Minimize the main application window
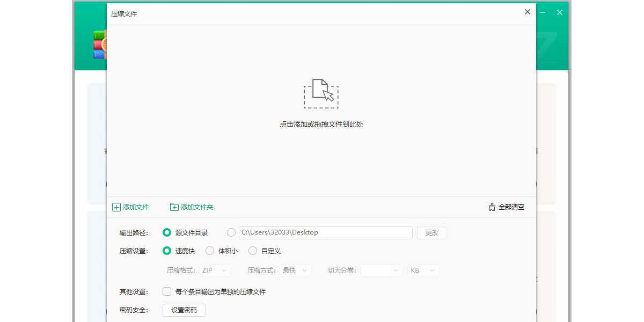 pyautogui.click(x=543, y=12)
